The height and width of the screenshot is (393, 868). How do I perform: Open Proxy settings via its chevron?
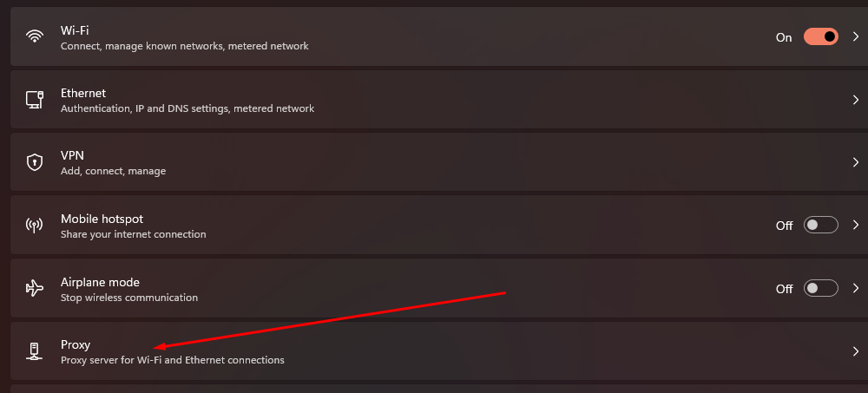click(855, 351)
